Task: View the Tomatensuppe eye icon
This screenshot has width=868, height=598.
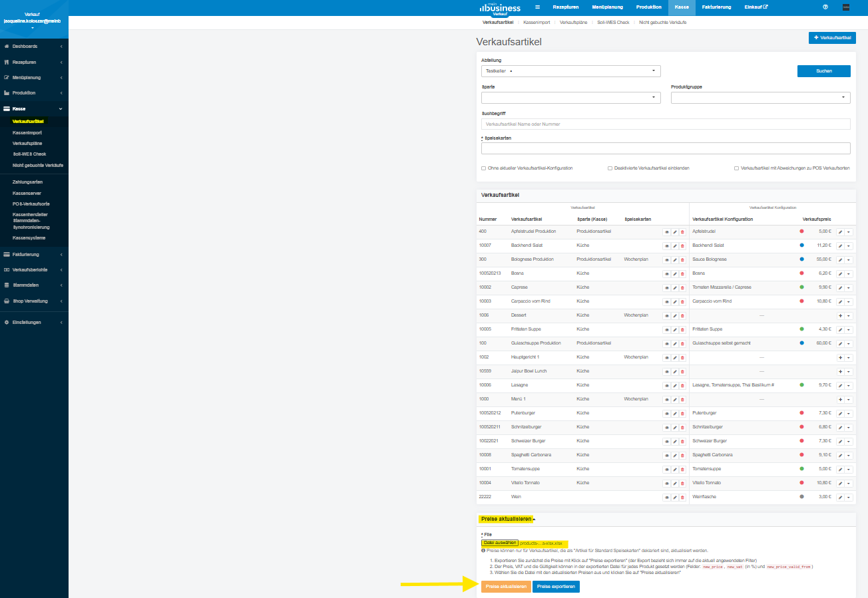Action: (x=666, y=469)
